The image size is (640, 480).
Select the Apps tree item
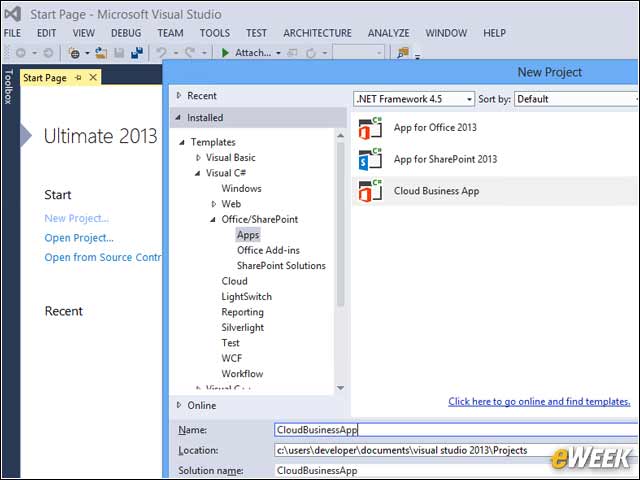(248, 235)
